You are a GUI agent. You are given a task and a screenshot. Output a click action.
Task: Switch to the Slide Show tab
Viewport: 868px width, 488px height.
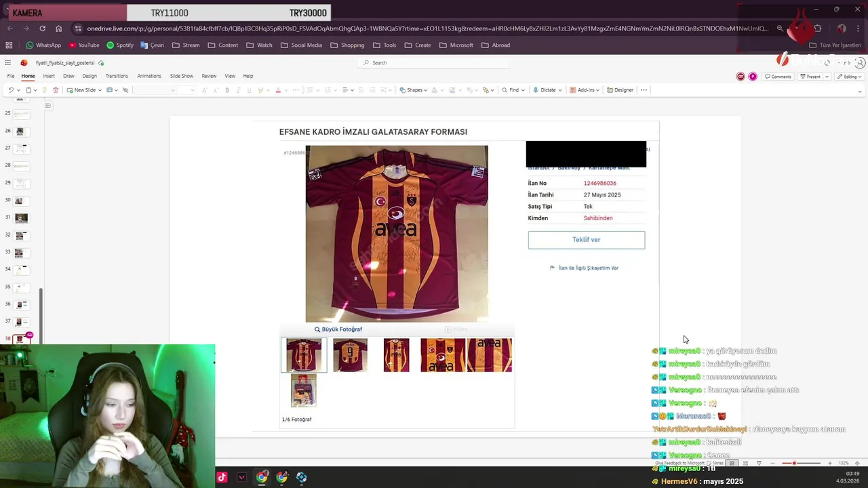coord(182,76)
